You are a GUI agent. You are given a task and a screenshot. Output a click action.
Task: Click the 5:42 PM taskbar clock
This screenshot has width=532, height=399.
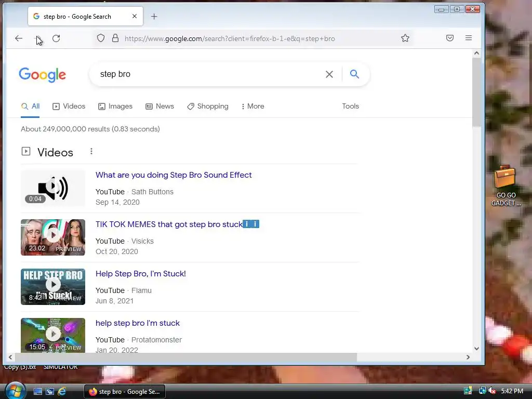pyautogui.click(x=512, y=391)
